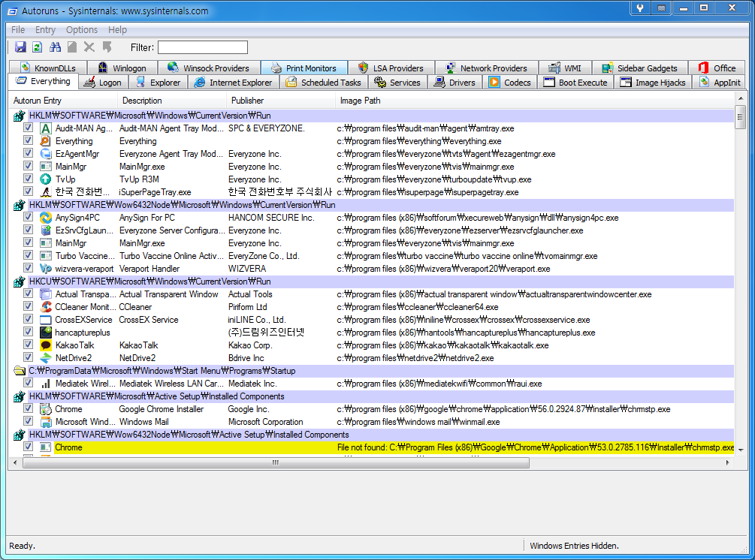Select the HKCU Run registry key row
Image resolution: width=755 pixels, height=560 pixels.
(373, 281)
